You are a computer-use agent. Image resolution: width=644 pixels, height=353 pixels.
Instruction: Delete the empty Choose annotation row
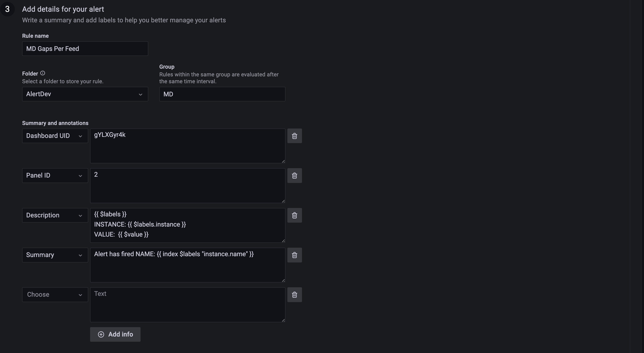coord(294,295)
